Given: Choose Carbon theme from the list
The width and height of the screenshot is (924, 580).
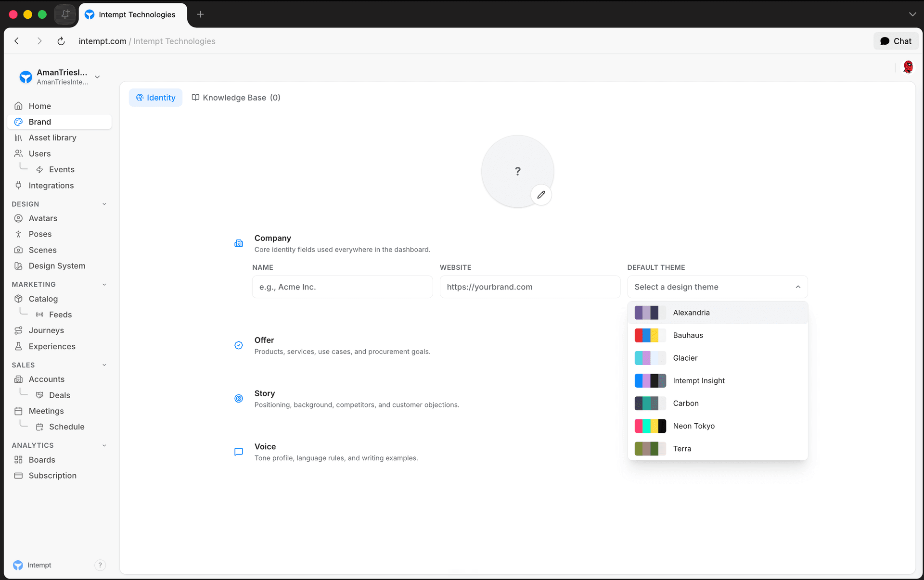Looking at the screenshot, I should (718, 403).
